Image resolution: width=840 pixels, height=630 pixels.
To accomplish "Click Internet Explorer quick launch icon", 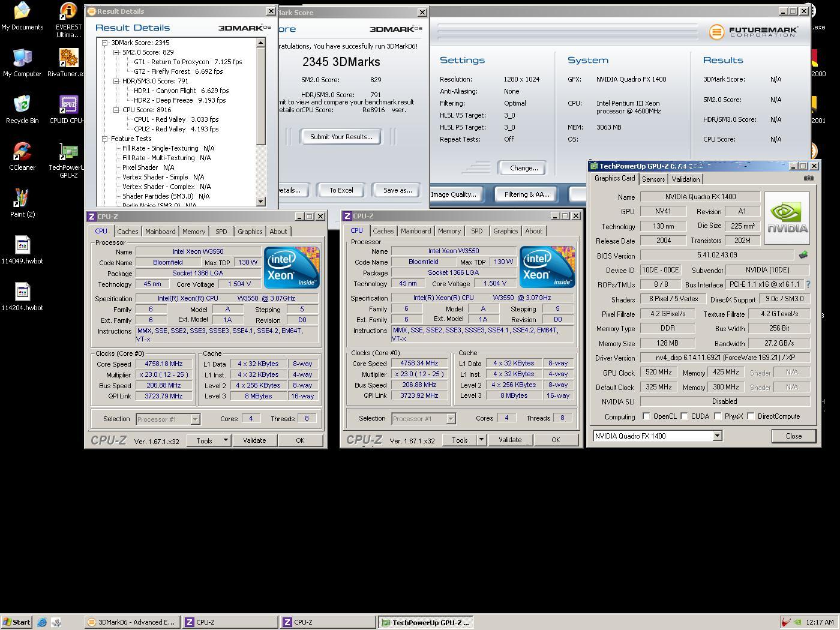I will 42,622.
